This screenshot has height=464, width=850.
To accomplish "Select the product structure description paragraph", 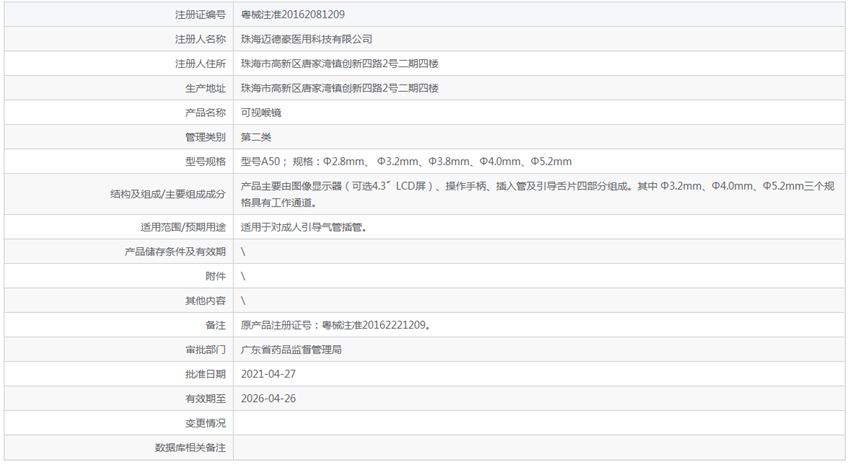I will click(537, 194).
